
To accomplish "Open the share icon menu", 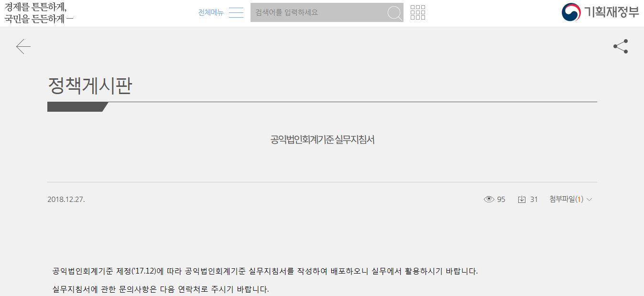I will point(621,46).
